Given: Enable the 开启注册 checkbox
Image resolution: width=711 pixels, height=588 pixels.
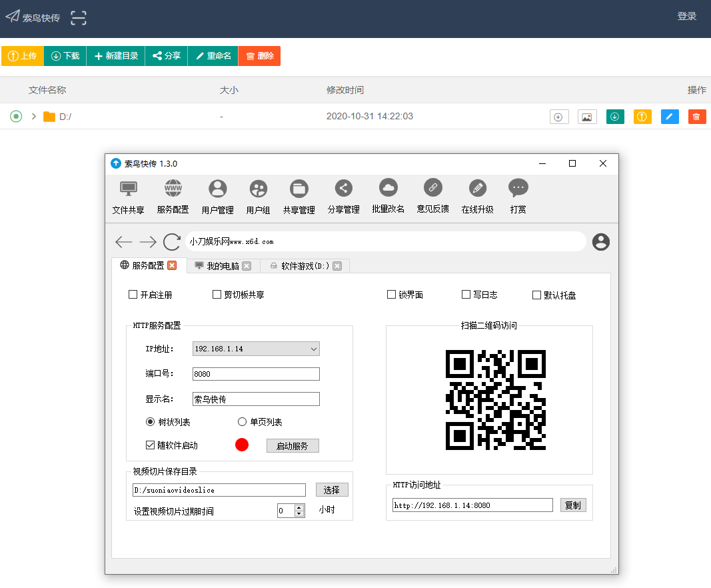Looking at the screenshot, I should click(133, 295).
